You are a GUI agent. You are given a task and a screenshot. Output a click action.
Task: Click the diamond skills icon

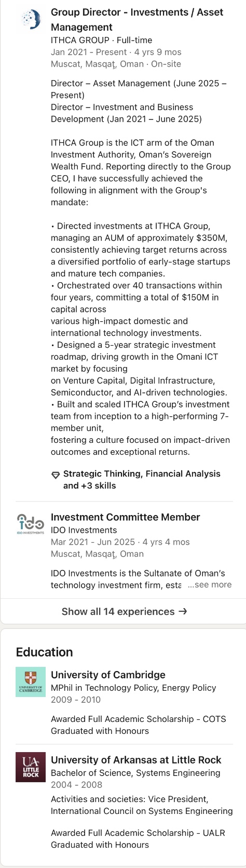tap(56, 475)
